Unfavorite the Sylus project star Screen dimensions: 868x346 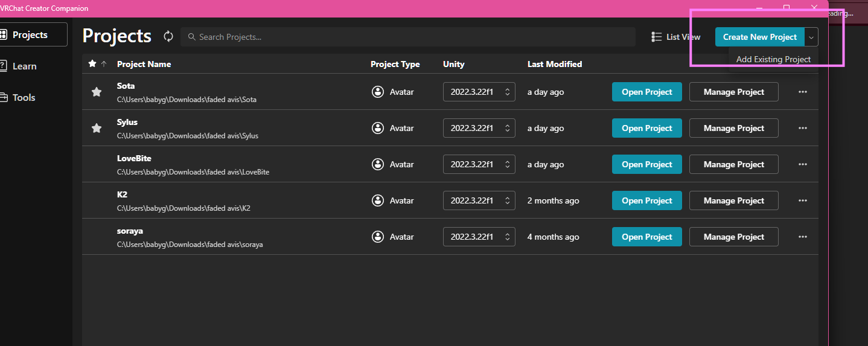97,128
